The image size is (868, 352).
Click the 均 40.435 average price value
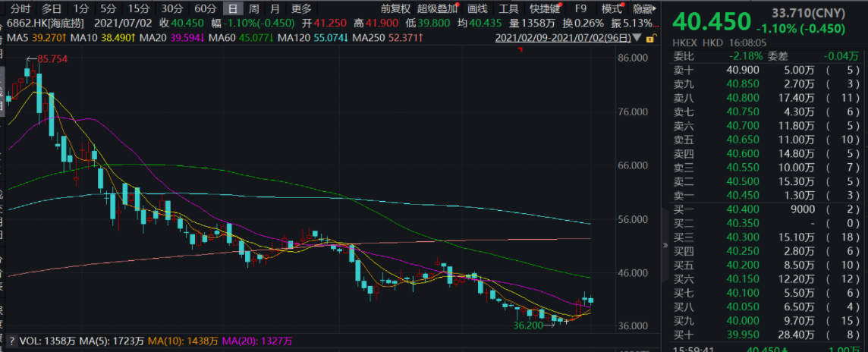(x=479, y=24)
